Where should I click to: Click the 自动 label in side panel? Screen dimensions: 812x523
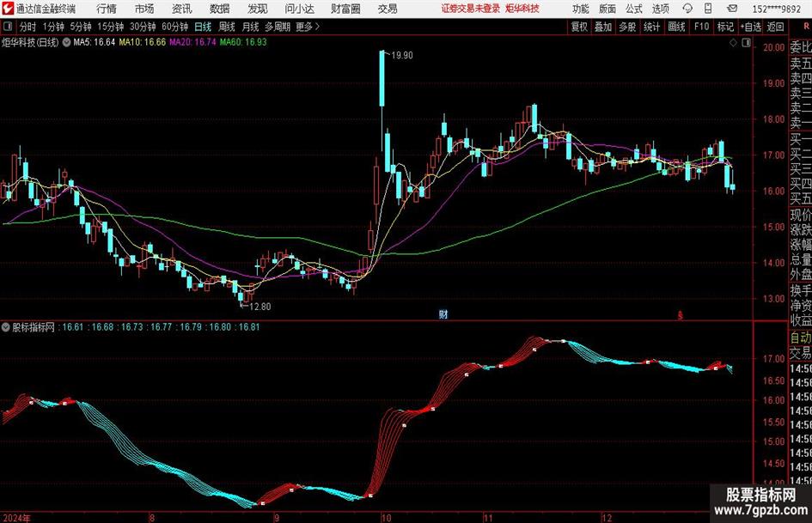click(x=801, y=338)
